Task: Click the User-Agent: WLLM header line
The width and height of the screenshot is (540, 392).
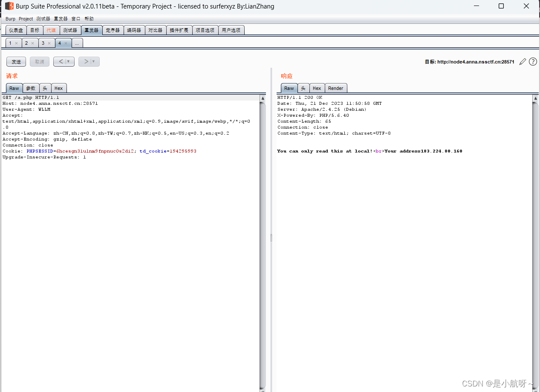Action: tap(26, 110)
